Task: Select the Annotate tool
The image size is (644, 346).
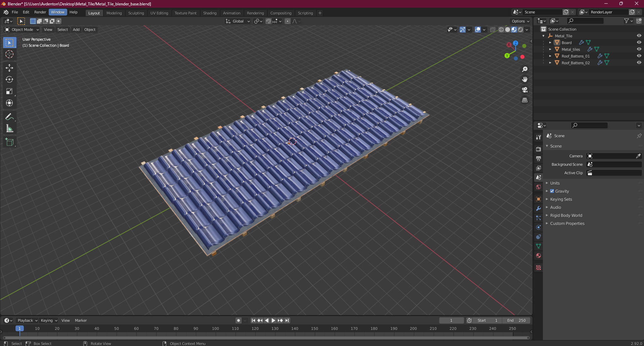Action: pyautogui.click(x=9, y=117)
